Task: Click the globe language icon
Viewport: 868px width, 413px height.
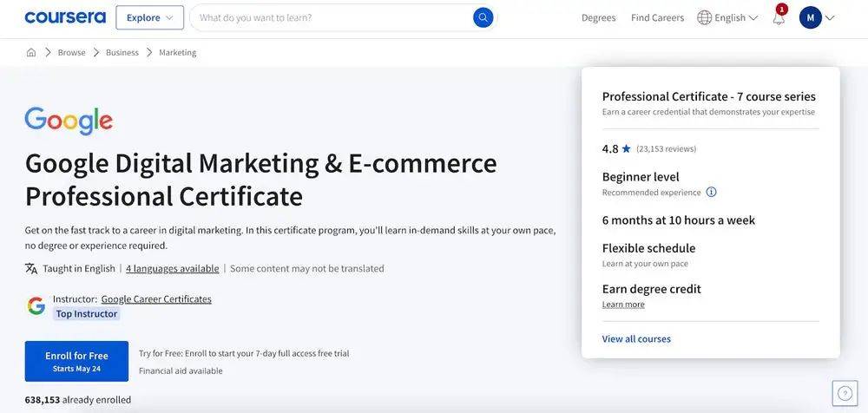Action: pos(704,17)
